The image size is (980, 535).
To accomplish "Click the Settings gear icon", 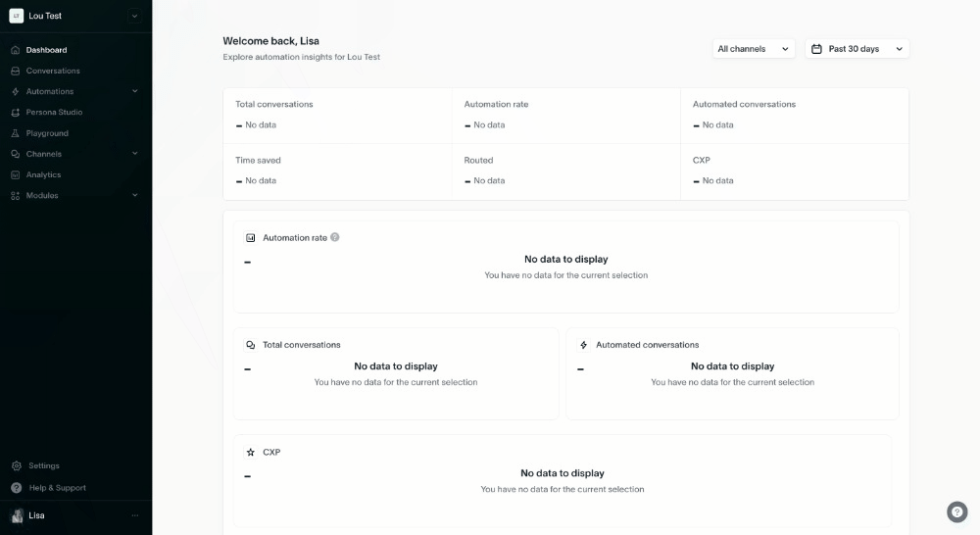I will click(17, 465).
